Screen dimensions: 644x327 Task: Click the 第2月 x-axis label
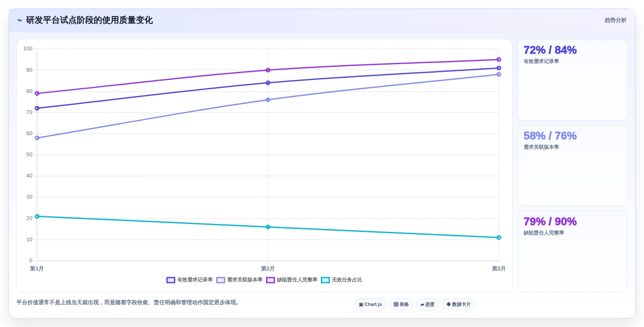tap(268, 269)
